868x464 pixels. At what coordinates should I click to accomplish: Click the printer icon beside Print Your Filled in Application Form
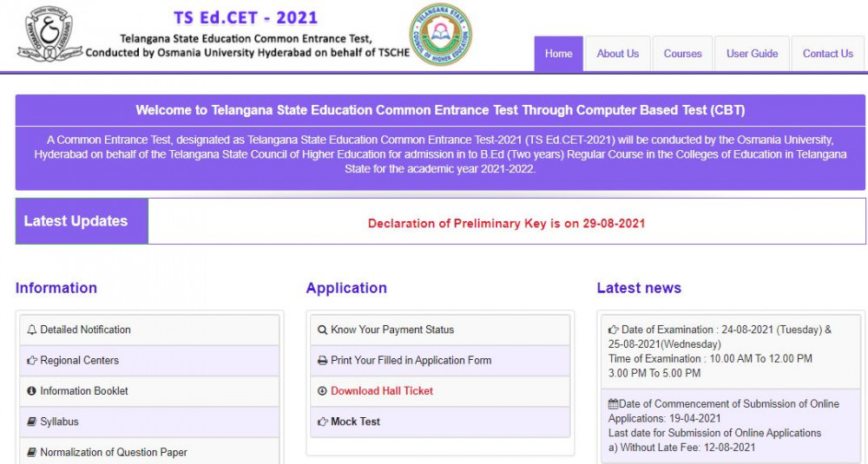click(323, 361)
